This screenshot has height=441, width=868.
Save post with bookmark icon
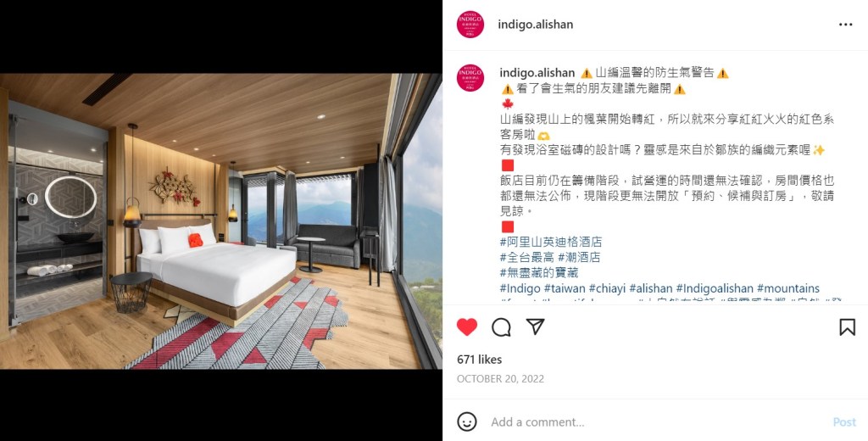[847, 327]
